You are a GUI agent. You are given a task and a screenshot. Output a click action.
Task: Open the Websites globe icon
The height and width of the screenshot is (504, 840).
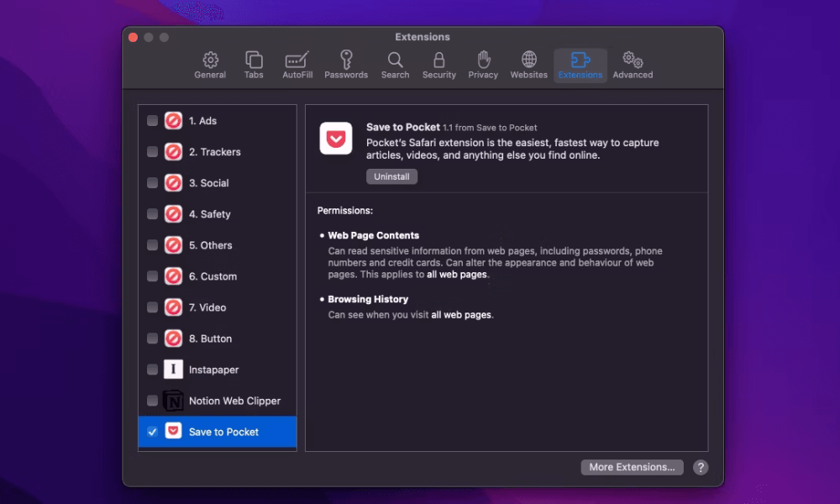(x=528, y=60)
